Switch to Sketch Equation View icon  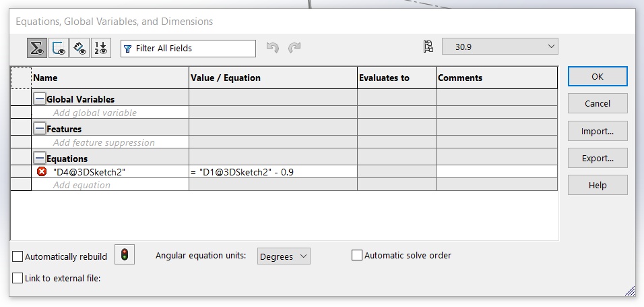(x=59, y=48)
